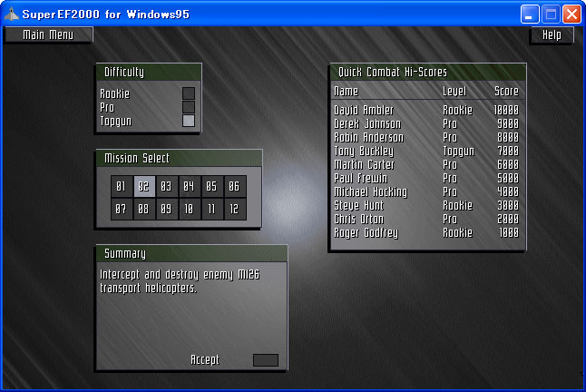Click Martin Carter hi-score entry
Image resolution: width=586 pixels, height=392 pixels.
pos(426,165)
